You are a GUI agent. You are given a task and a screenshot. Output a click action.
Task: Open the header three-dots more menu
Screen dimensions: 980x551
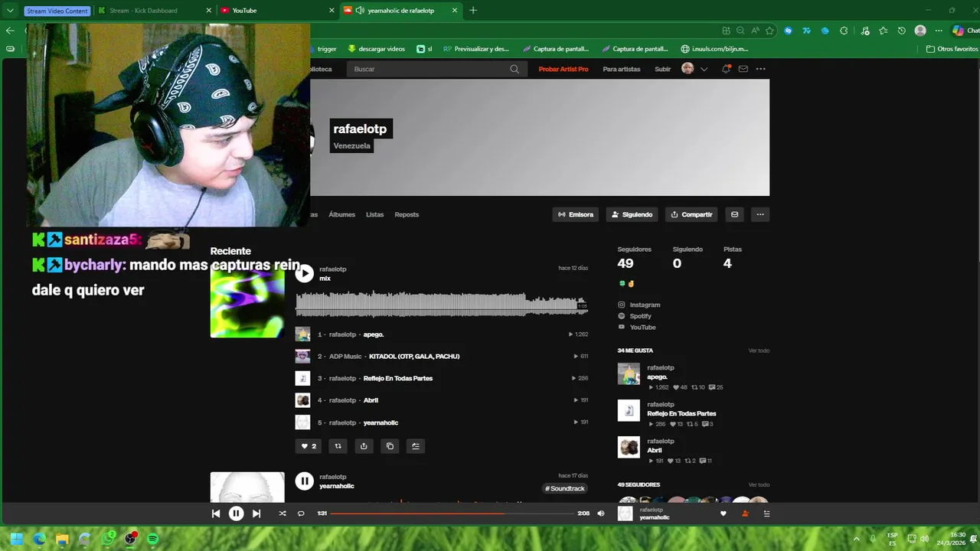(x=760, y=69)
